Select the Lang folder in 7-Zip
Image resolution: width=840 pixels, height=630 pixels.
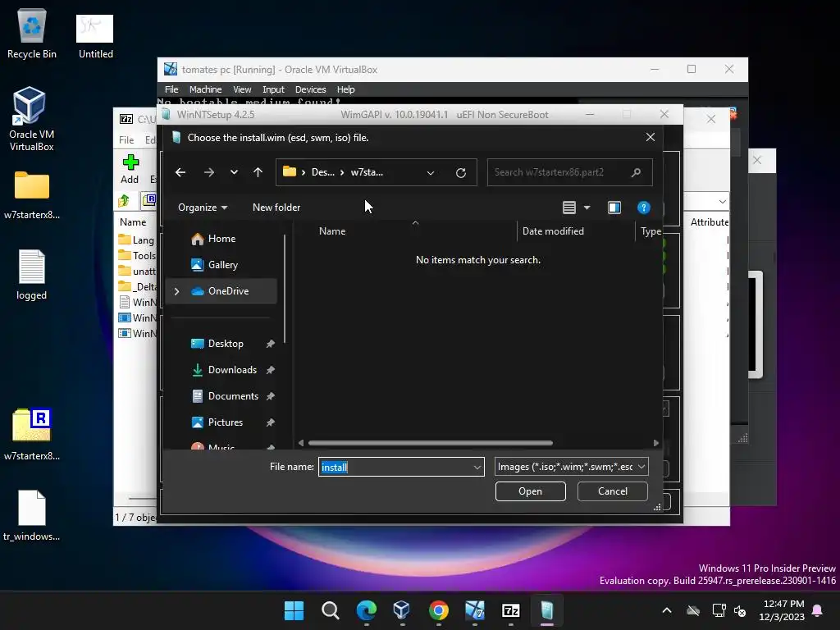[x=137, y=240]
